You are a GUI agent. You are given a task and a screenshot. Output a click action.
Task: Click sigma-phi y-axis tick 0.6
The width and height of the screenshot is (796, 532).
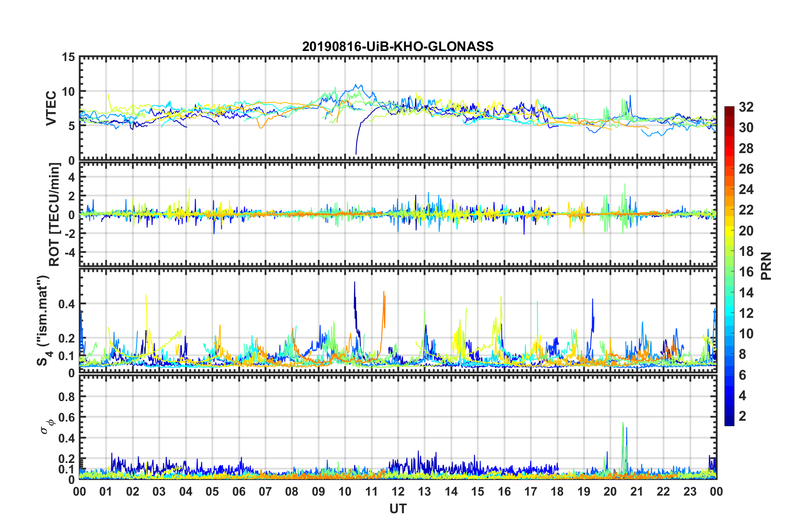(67, 417)
